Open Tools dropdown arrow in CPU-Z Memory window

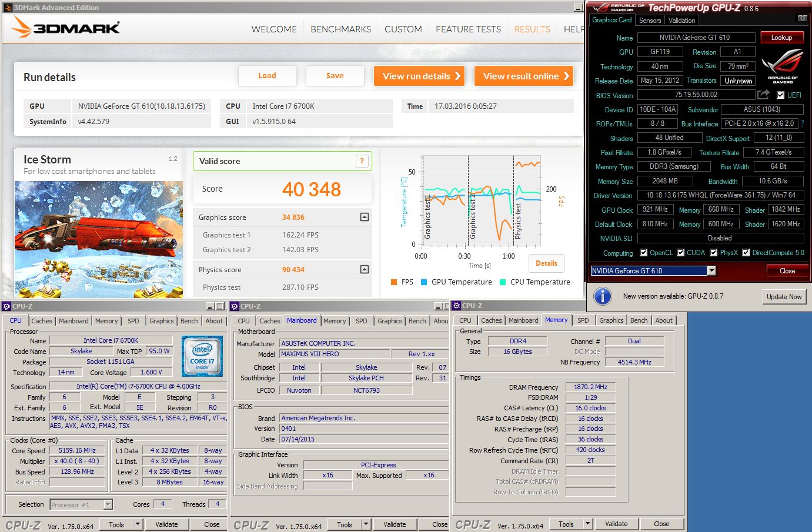587,524
